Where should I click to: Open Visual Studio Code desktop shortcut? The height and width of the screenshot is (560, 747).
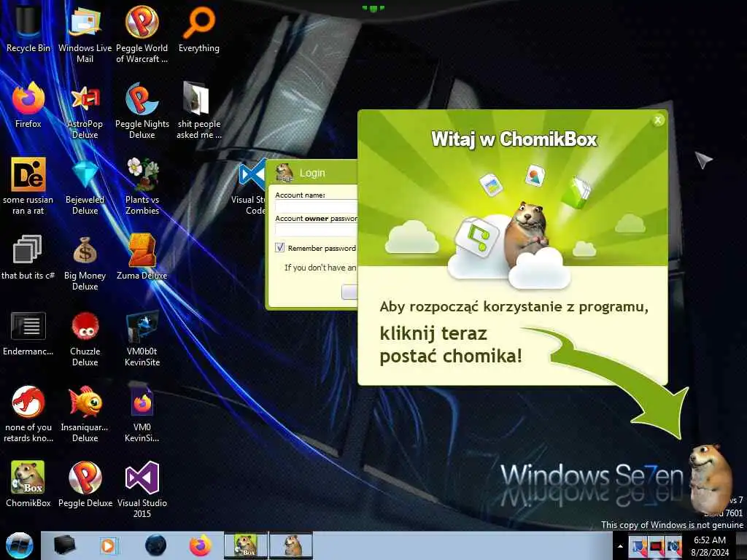249,186
